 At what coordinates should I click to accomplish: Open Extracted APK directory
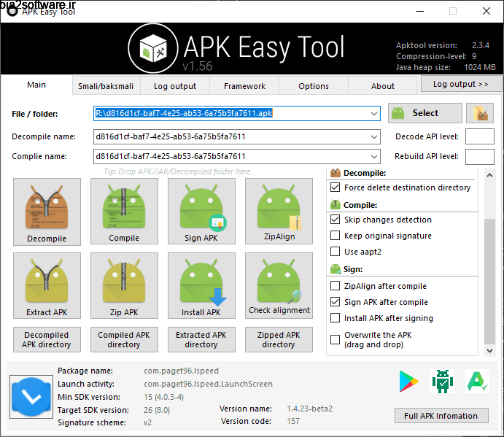click(201, 339)
